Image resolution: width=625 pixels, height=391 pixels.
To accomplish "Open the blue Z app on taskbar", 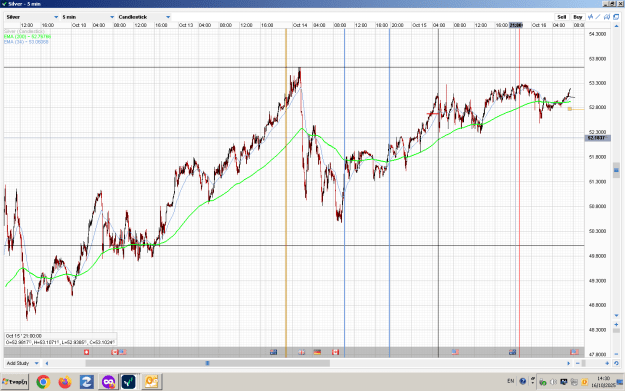I will pos(86,382).
